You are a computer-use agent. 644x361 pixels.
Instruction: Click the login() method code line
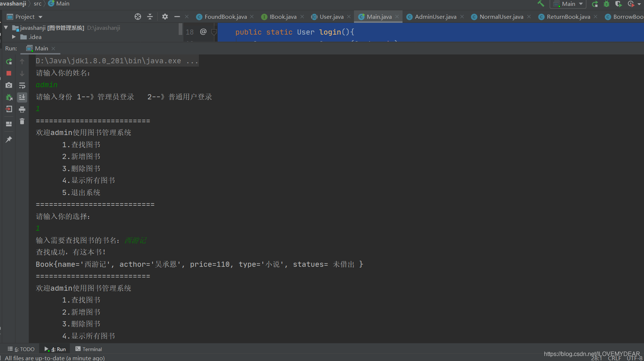click(294, 32)
